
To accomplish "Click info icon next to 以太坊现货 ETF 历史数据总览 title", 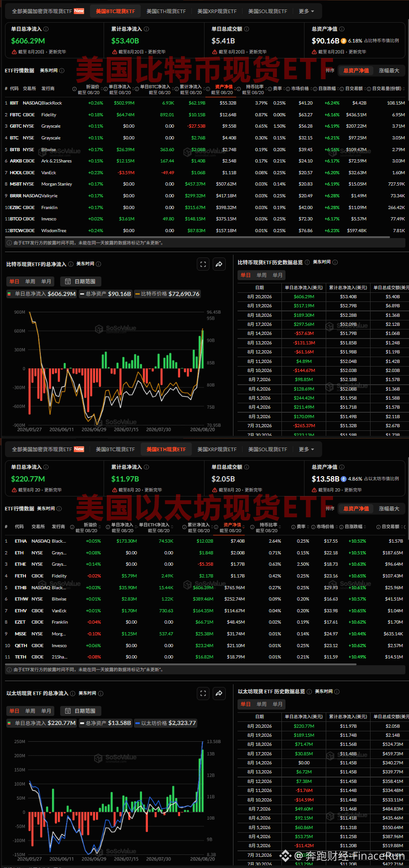I will pyautogui.click(x=309, y=692).
